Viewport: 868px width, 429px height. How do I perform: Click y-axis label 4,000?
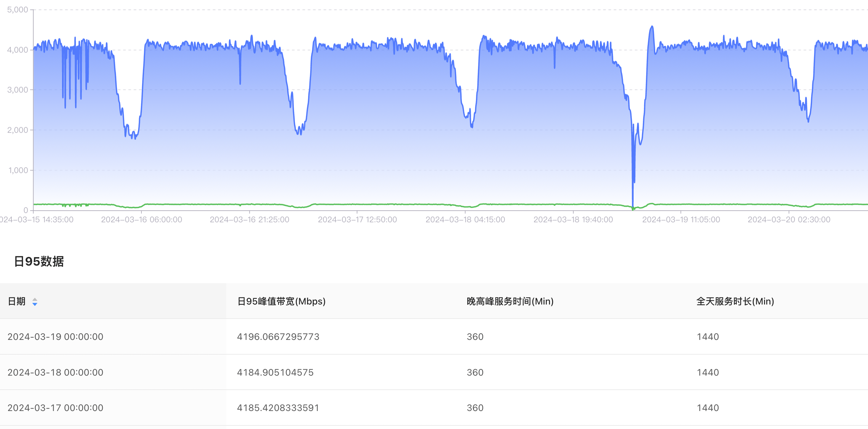click(x=17, y=50)
